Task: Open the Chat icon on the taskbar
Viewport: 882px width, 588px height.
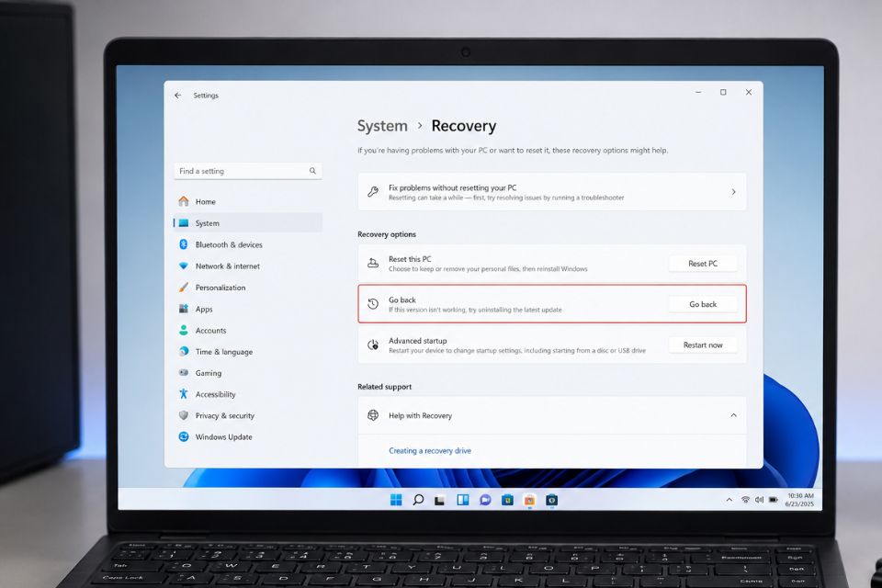Action: tap(485, 500)
